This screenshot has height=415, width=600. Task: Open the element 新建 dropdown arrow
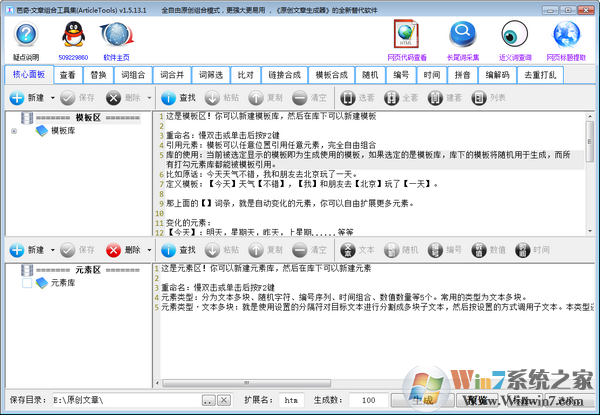click(x=52, y=250)
